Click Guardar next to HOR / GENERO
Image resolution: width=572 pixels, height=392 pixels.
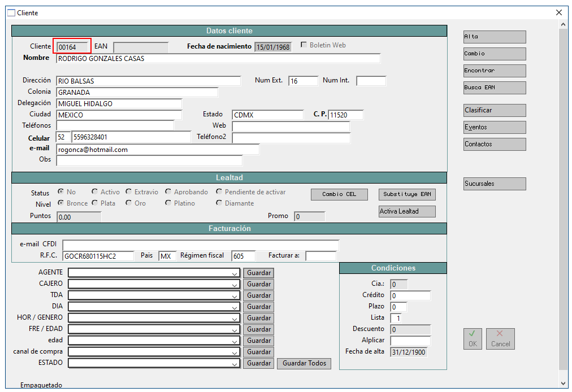pyautogui.click(x=259, y=319)
